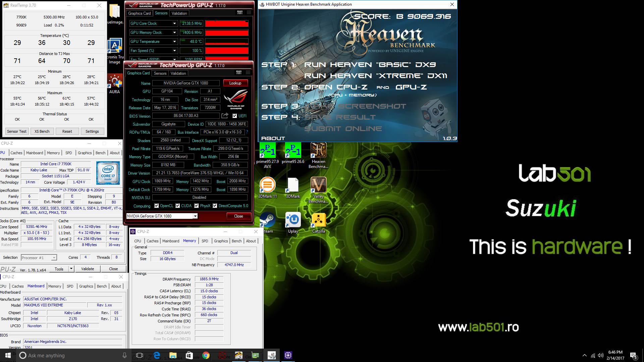Click Reset button in RealTemp
The width and height of the screenshot is (644, 362).
(x=67, y=131)
